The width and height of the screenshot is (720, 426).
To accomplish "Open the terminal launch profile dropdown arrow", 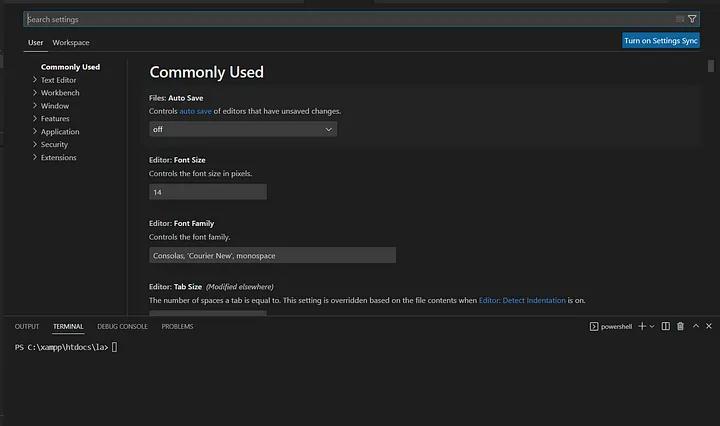I will [x=652, y=326].
